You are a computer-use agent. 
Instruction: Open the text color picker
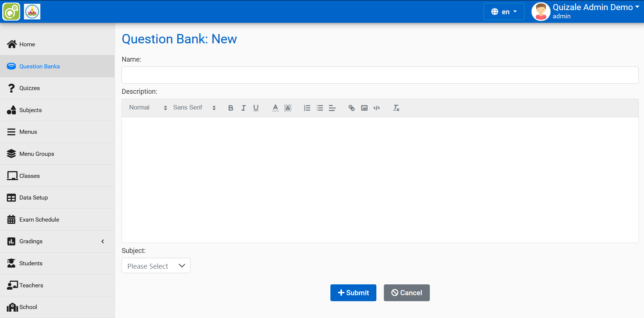coord(275,108)
